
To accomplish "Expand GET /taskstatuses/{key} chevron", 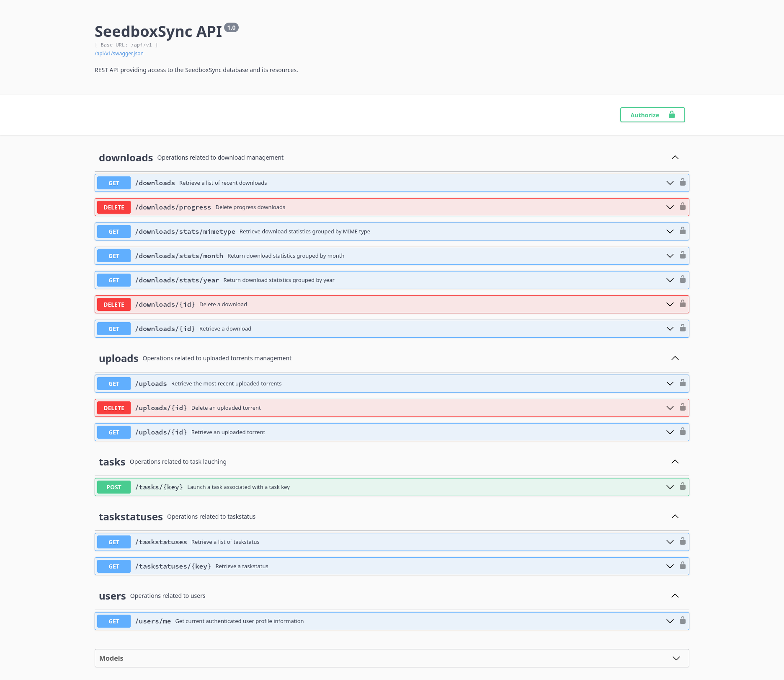I will (670, 566).
